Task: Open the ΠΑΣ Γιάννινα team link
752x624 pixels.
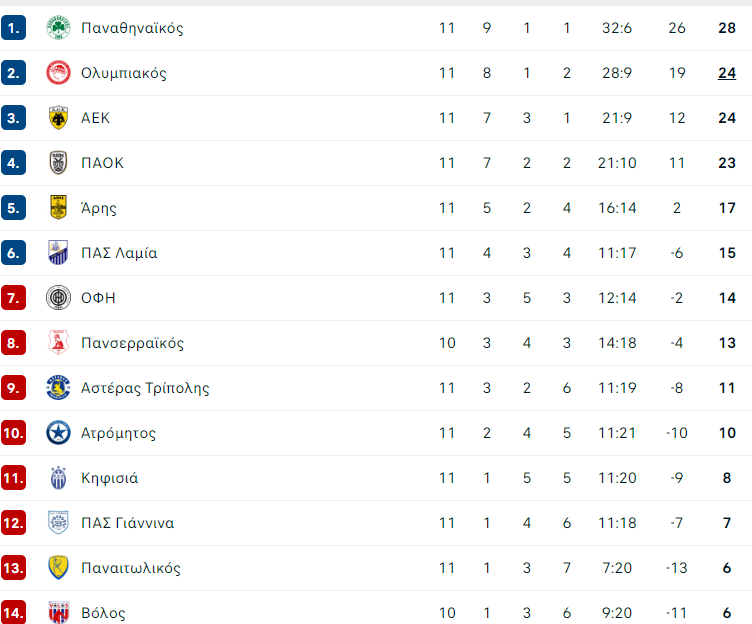Action: [x=128, y=523]
